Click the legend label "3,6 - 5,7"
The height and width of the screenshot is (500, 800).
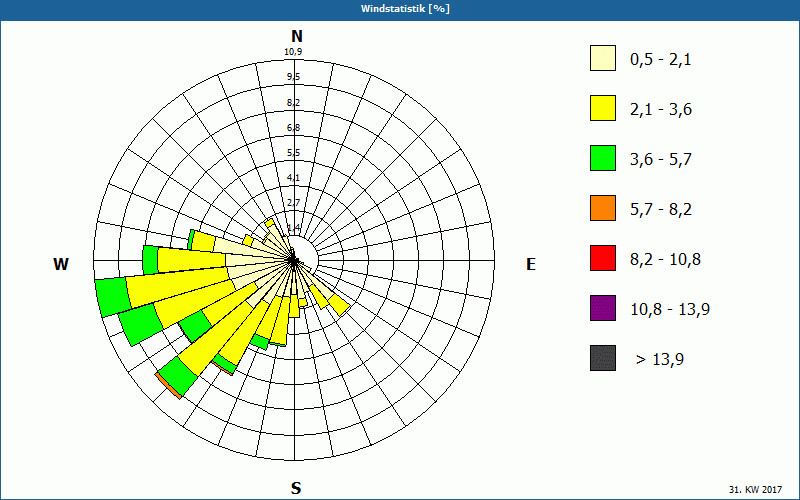661,160
